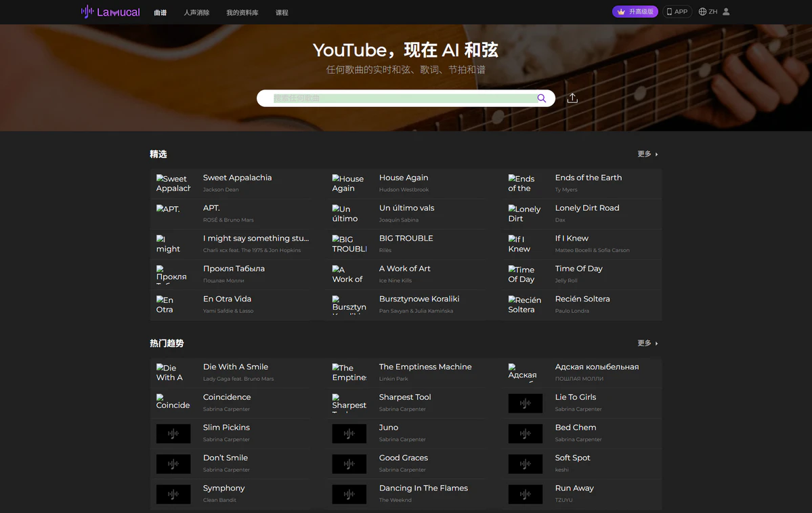Open the Dancing In The Flames thumbnail
Viewport: 812px width, 513px height.
[x=349, y=494]
